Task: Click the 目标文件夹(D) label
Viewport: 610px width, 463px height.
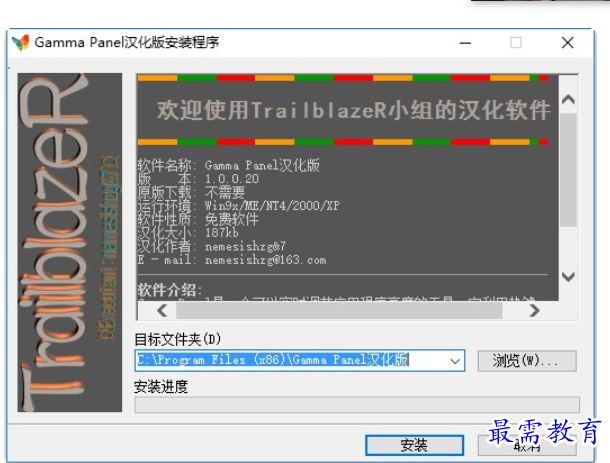Action: [178, 339]
